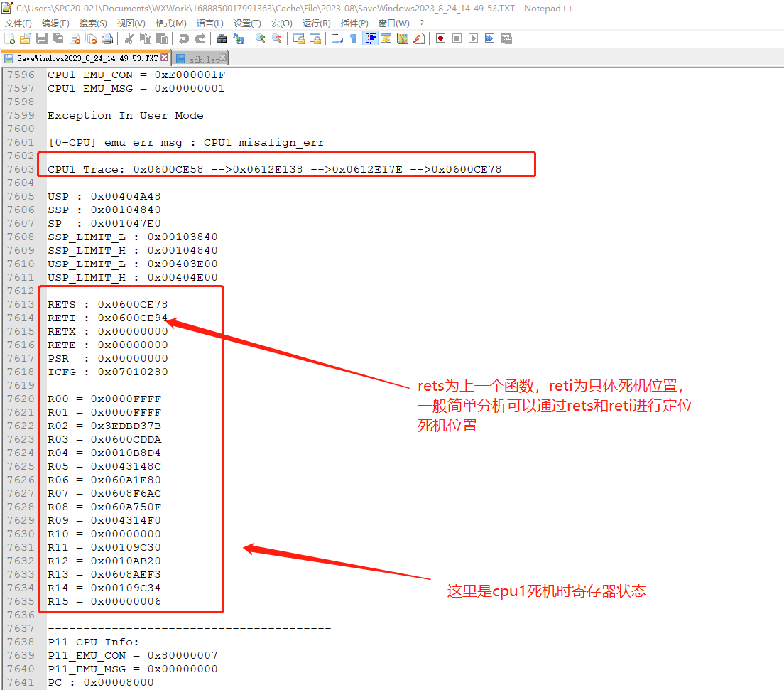The image size is (784, 690).
Task: Toggle synchronized horizontal scrolling
Action: coord(315,38)
